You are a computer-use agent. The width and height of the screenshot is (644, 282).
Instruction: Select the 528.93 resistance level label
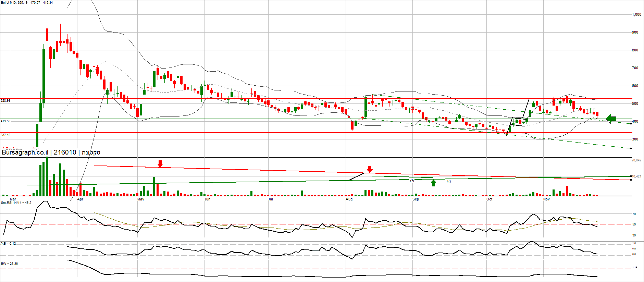point(6,101)
